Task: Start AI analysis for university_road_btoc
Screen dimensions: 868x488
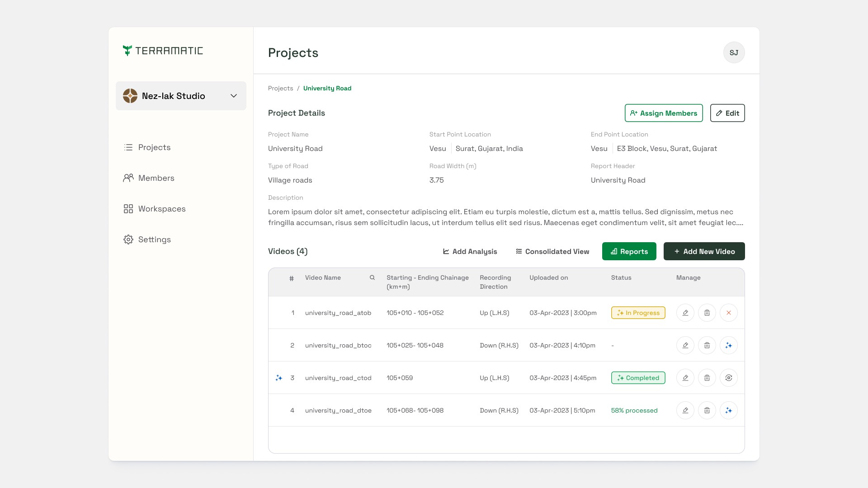Action: point(729,345)
